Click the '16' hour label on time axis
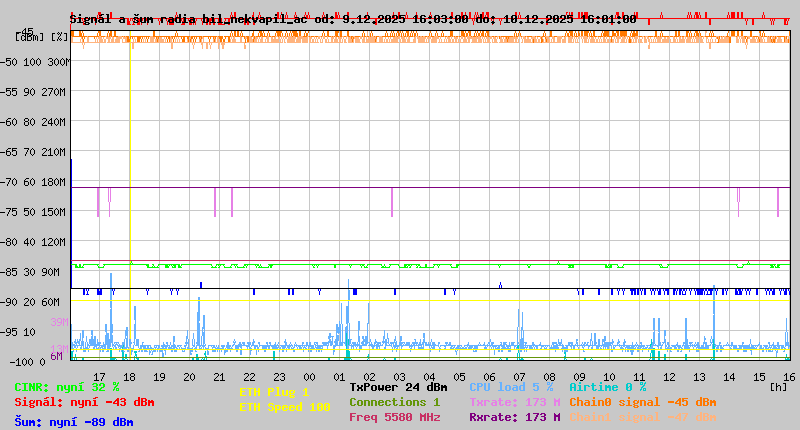This screenshot has width=800, height=430. tap(790, 377)
